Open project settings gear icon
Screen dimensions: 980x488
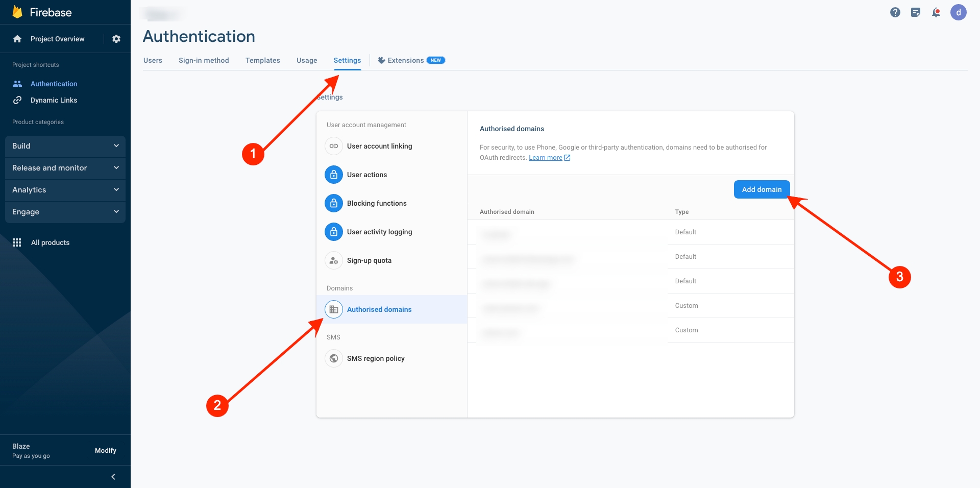[x=116, y=39]
